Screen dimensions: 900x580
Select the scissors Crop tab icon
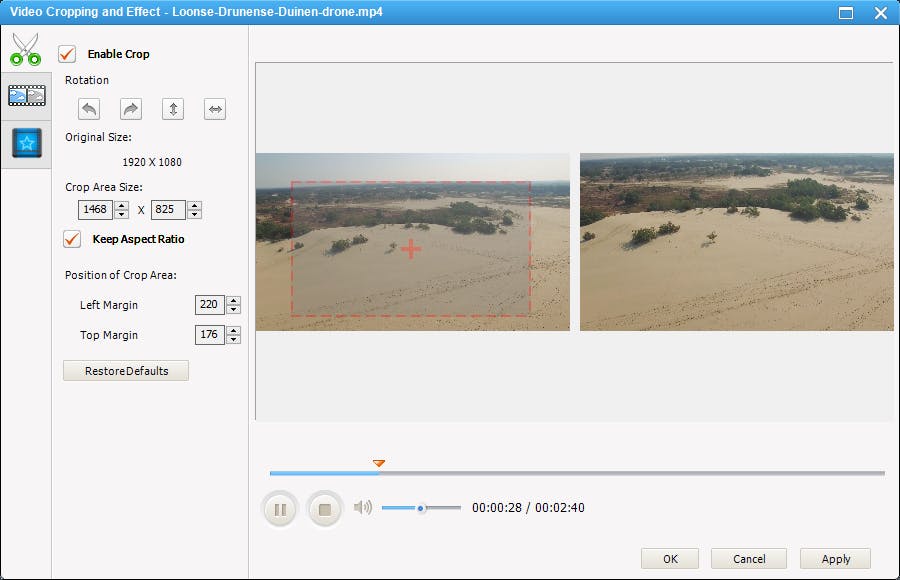26,48
